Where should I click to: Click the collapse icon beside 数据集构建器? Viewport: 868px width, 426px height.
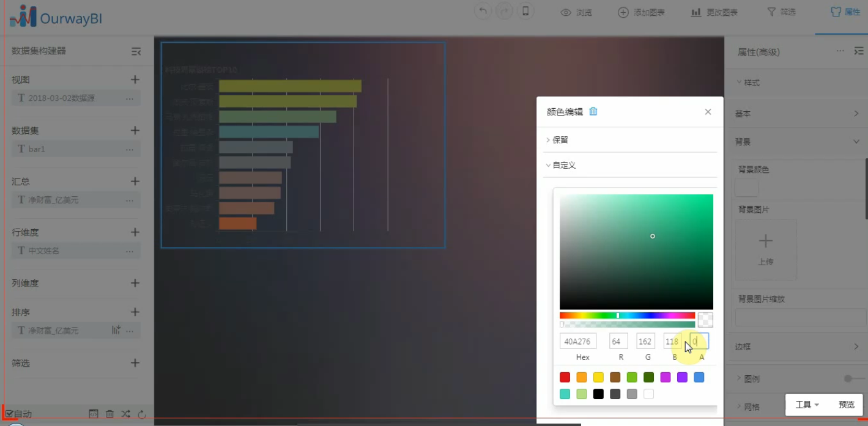[135, 51]
